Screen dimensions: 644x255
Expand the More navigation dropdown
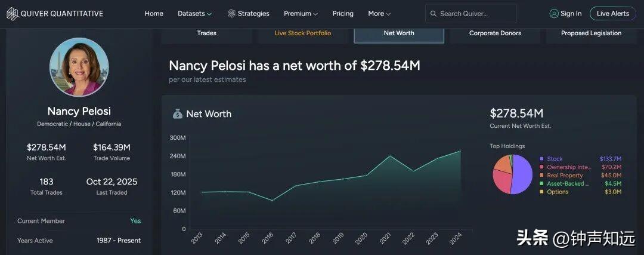click(x=379, y=14)
